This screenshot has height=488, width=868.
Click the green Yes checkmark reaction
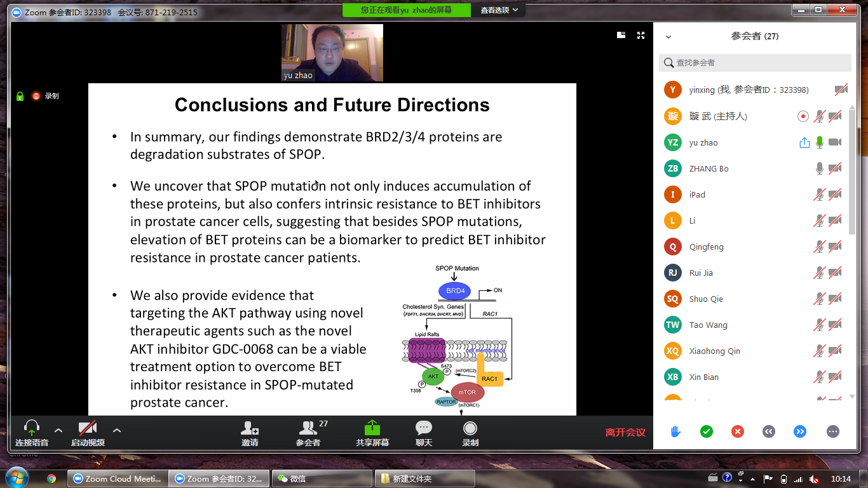point(706,431)
